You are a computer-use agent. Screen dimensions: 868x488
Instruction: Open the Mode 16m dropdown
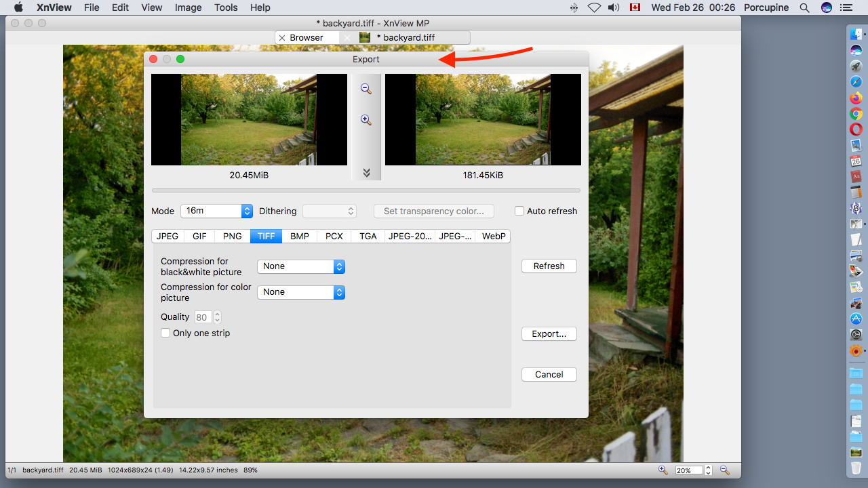[216, 211]
